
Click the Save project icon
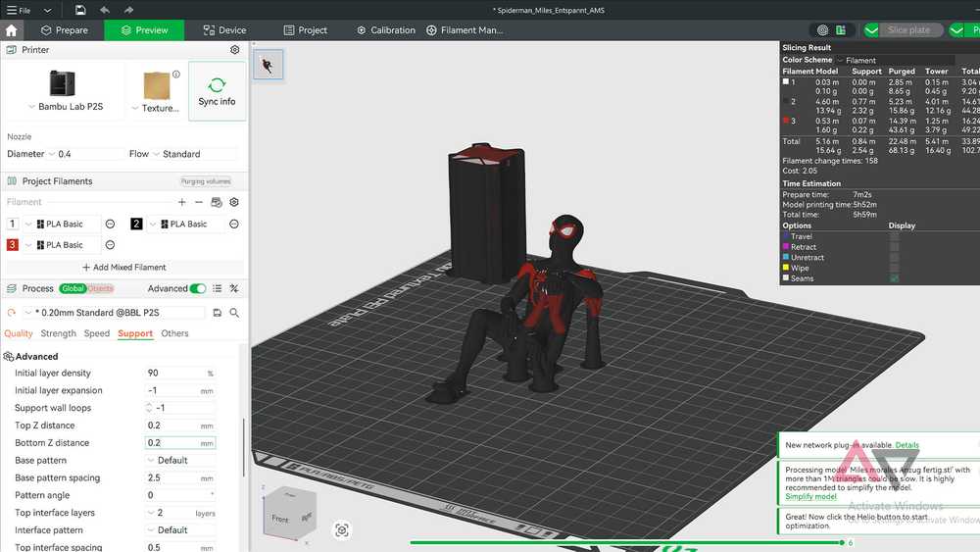point(80,10)
